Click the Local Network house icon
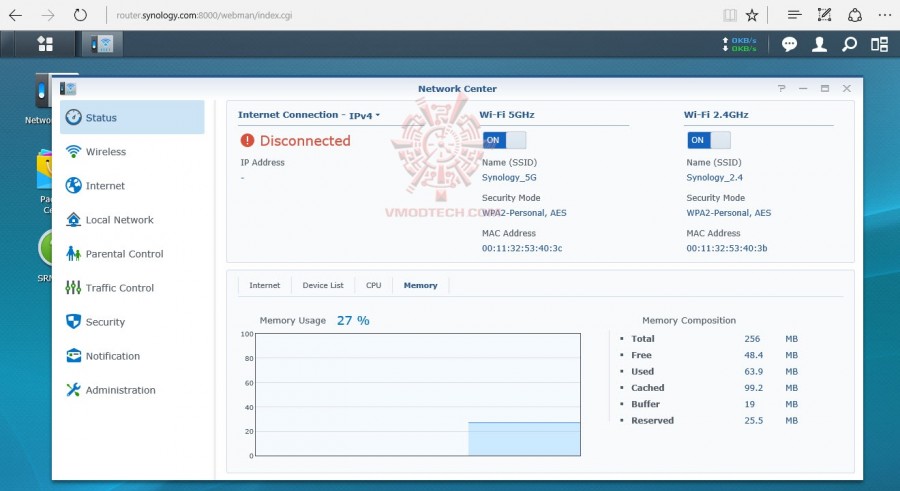900x491 pixels. point(73,219)
